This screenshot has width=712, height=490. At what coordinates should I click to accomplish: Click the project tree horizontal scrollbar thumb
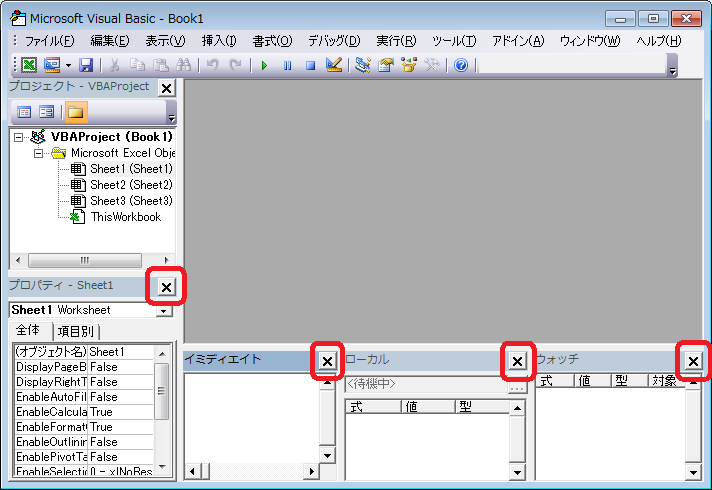coord(85,260)
